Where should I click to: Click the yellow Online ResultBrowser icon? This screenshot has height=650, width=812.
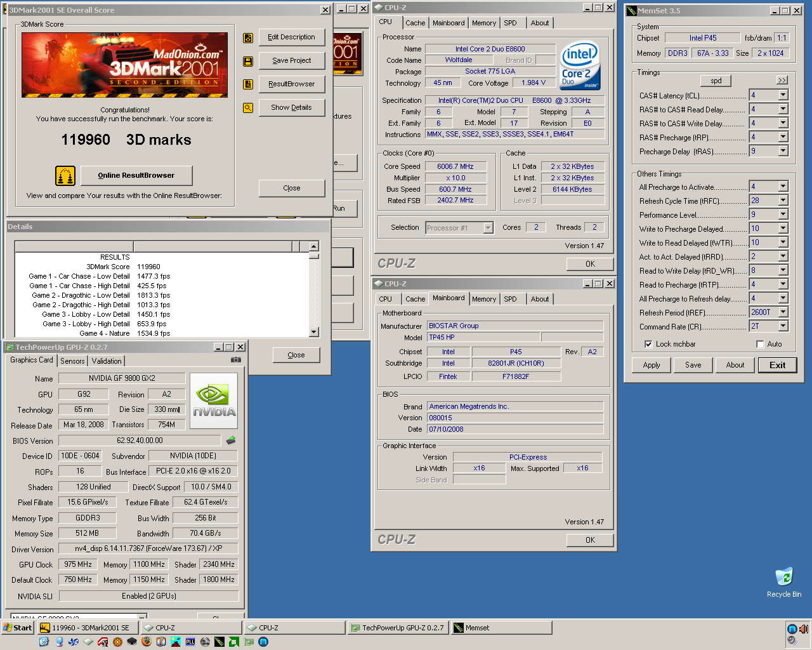tap(65, 175)
